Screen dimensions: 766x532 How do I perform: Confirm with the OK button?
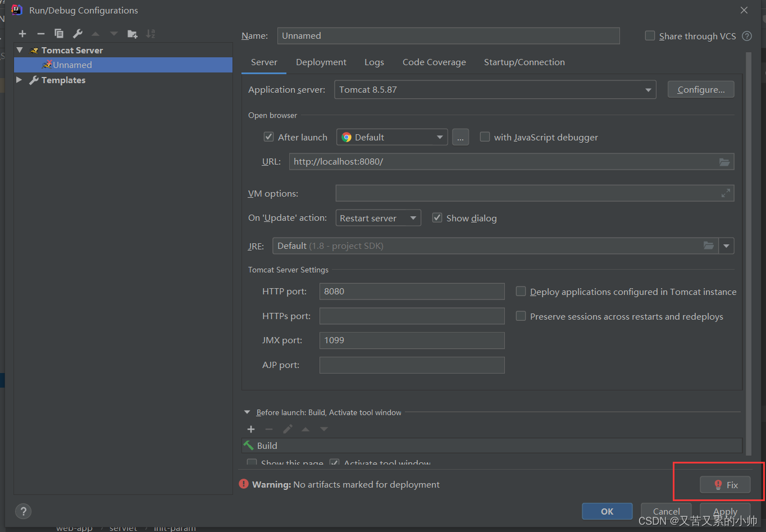[x=607, y=511]
